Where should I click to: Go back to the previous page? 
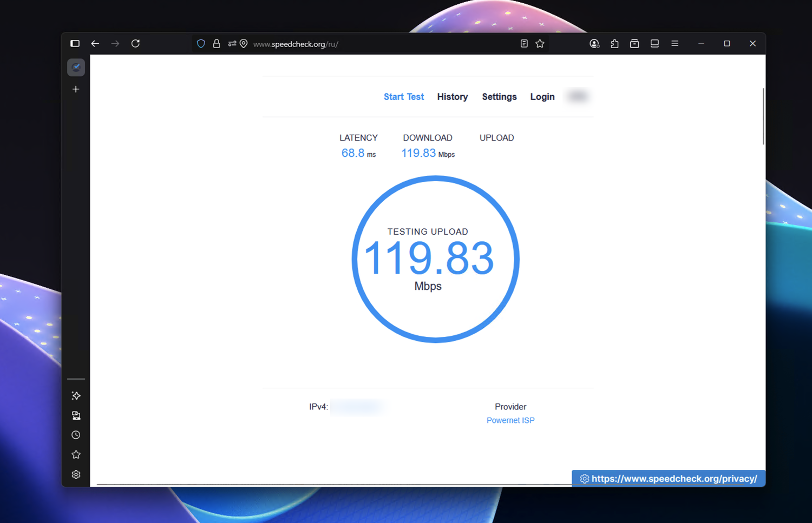pyautogui.click(x=95, y=44)
